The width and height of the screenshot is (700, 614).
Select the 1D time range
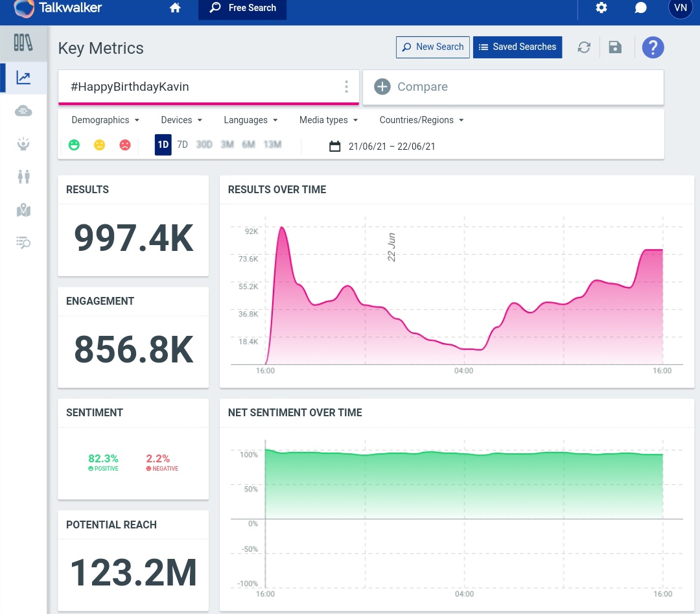[163, 145]
